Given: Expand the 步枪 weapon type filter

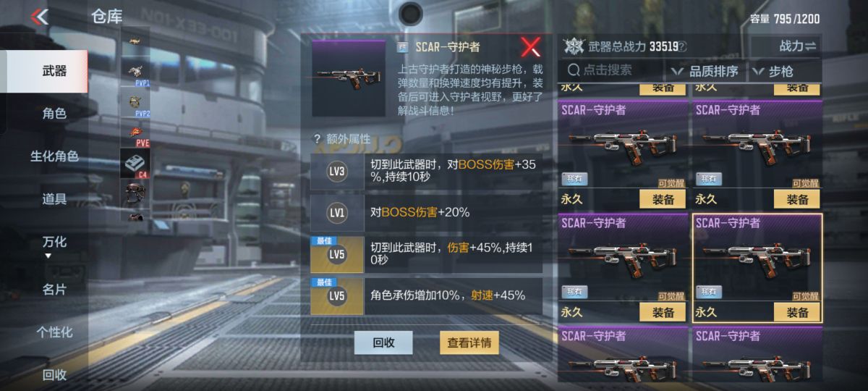Looking at the screenshot, I should [x=774, y=71].
